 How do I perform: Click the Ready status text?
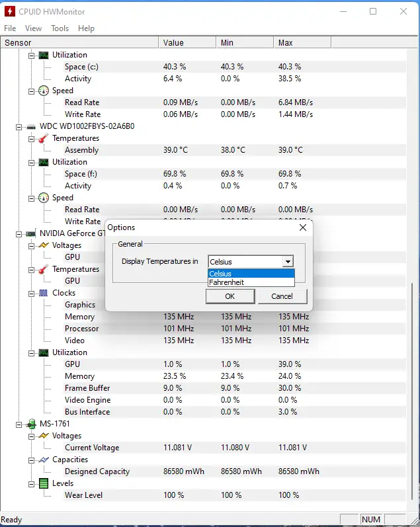[x=12, y=520]
